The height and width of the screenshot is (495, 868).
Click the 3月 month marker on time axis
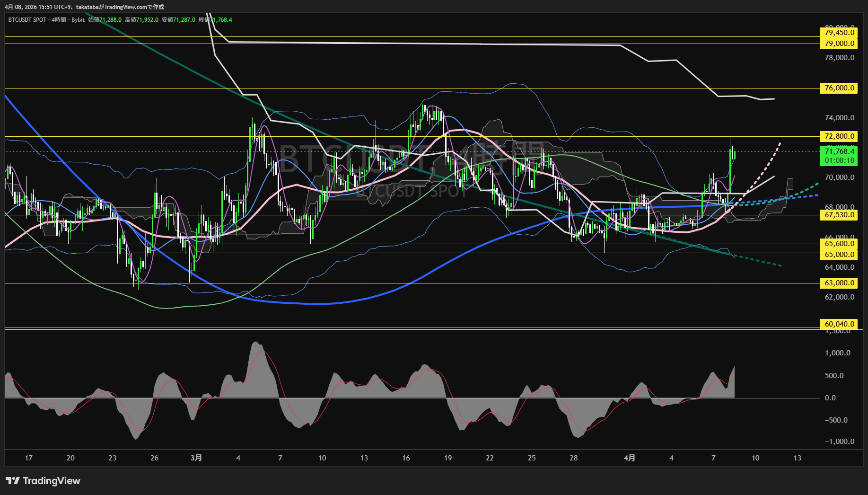(x=196, y=458)
